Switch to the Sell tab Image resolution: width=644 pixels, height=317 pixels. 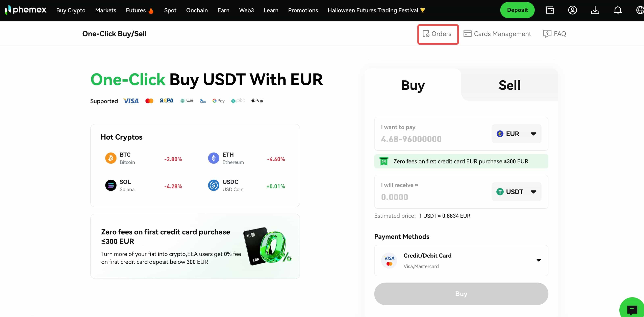pos(509,85)
